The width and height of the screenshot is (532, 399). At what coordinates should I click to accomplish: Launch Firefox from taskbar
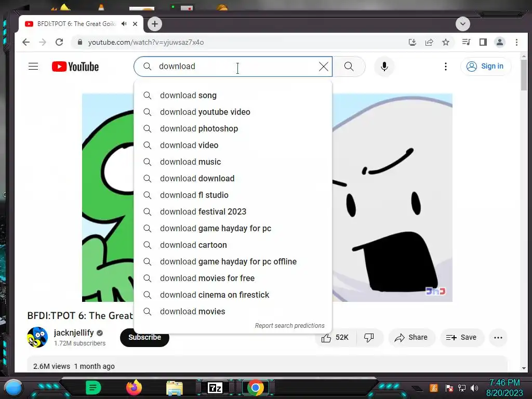point(134,388)
